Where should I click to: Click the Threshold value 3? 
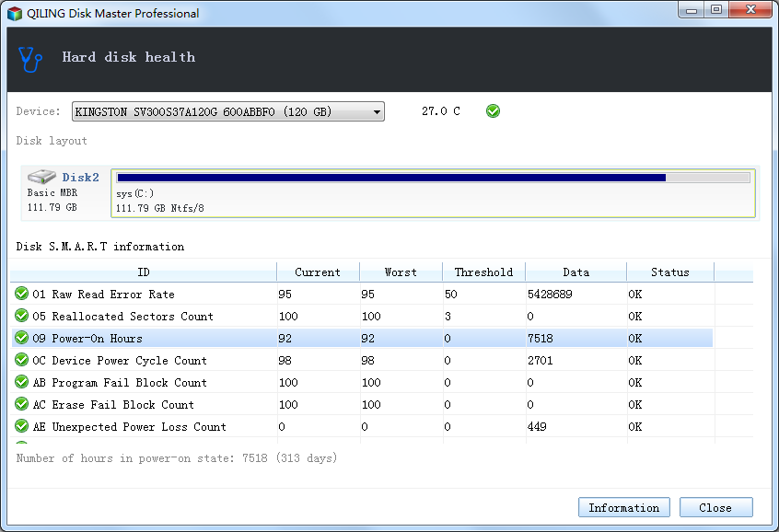pos(448,316)
